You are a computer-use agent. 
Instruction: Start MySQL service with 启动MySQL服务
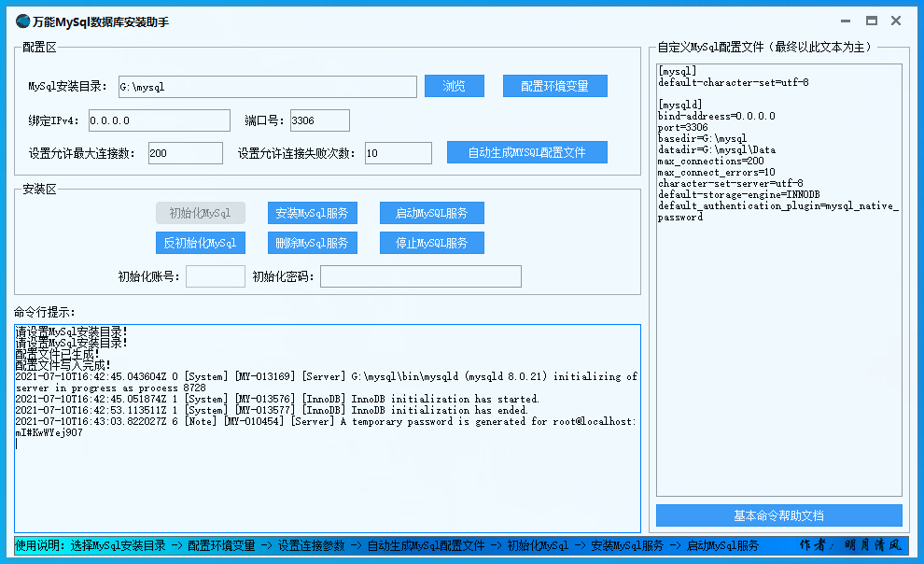431,213
